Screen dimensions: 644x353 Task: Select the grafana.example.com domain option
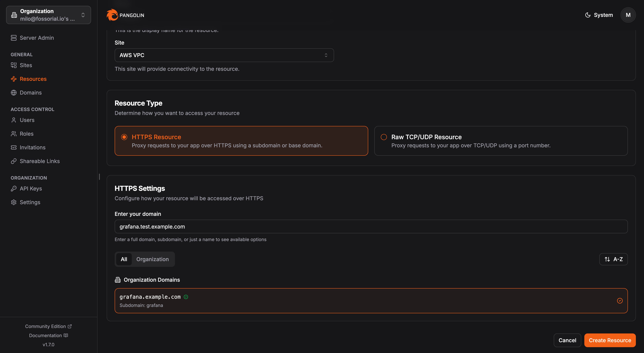point(371,301)
